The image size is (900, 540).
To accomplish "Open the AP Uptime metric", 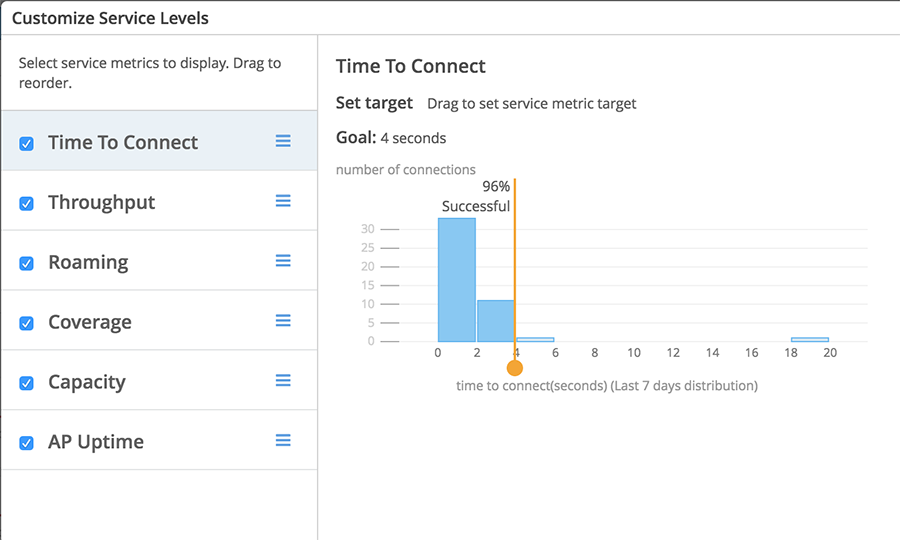I will coord(96,442).
